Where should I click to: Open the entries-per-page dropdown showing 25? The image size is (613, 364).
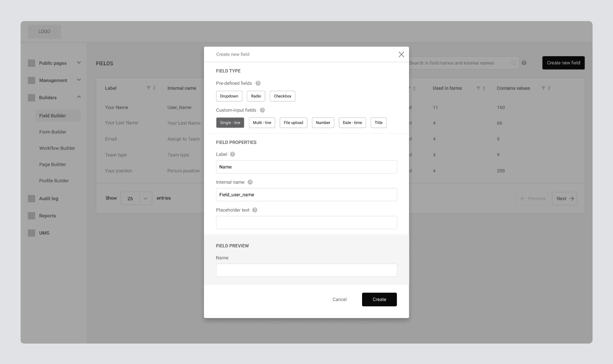[136, 198]
